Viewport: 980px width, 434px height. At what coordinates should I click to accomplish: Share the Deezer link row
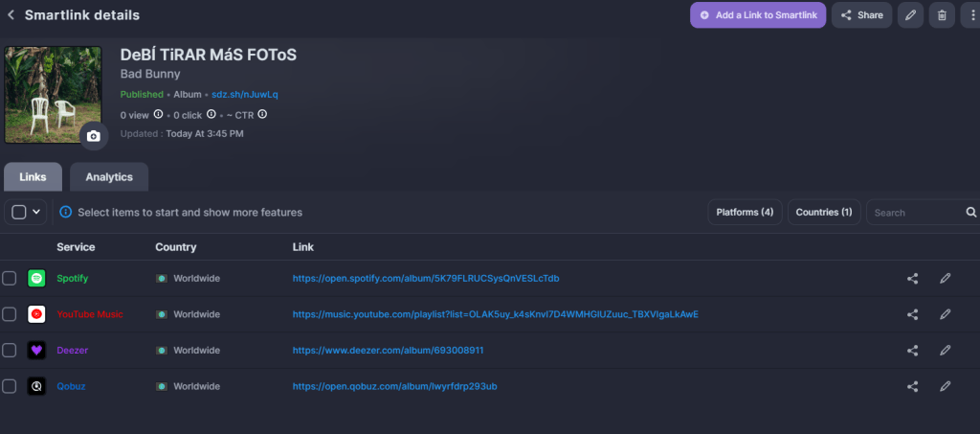coord(912,351)
